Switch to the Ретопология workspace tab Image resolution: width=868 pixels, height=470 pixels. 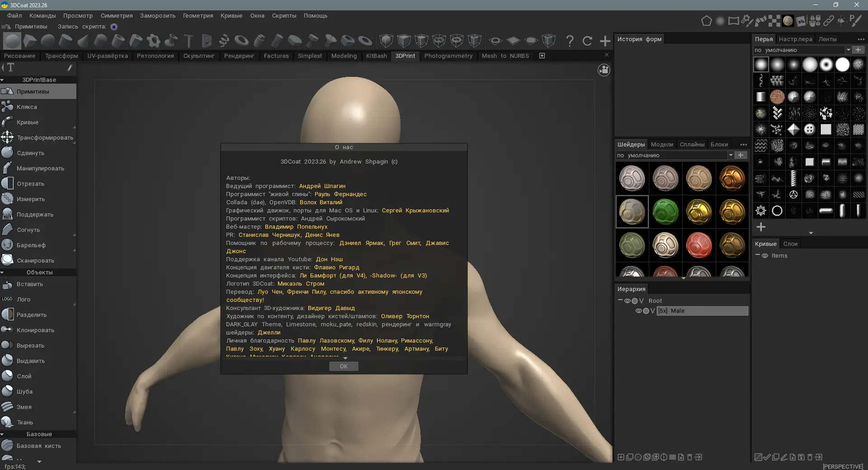point(156,56)
